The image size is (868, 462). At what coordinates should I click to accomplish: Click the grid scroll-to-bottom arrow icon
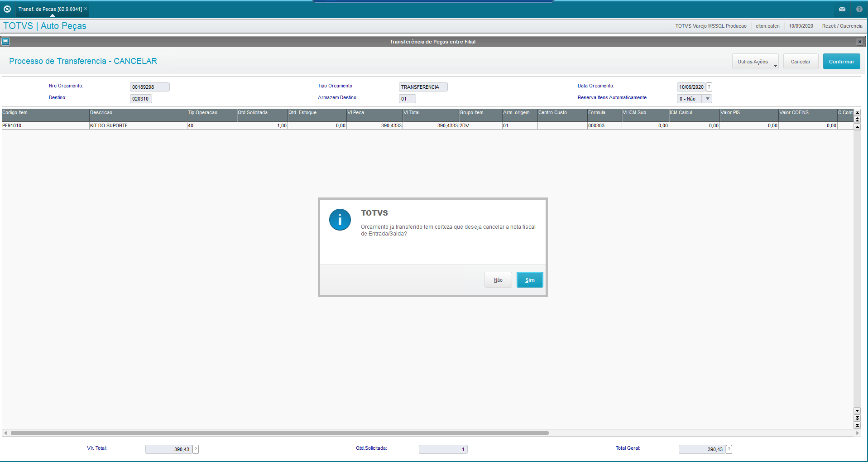[857, 425]
